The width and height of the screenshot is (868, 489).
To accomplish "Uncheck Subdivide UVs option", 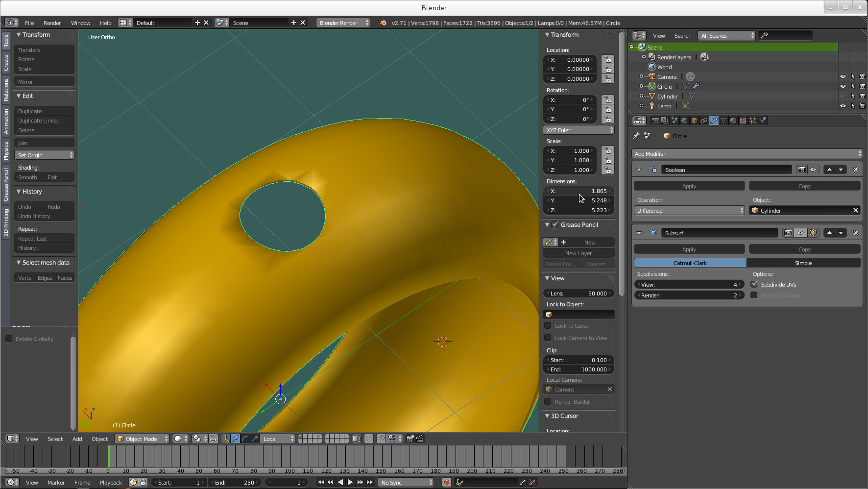I will pos(754,284).
